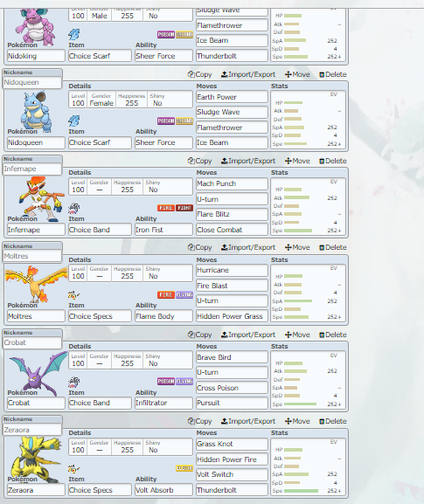Select Crobat's Choice Band item field
Viewport: 424px width, 504px height.
(x=100, y=403)
